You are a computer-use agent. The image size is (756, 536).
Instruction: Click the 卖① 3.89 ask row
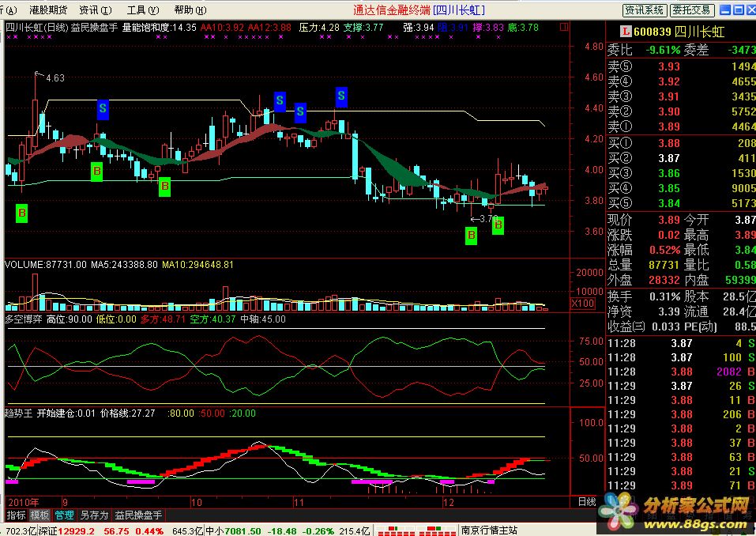pyautogui.click(x=681, y=126)
